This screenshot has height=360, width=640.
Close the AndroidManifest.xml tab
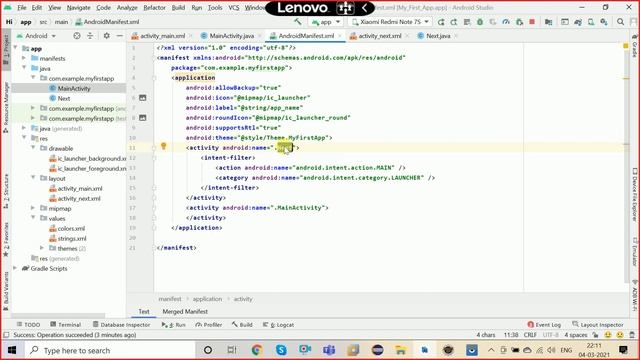pyautogui.click(x=340, y=36)
